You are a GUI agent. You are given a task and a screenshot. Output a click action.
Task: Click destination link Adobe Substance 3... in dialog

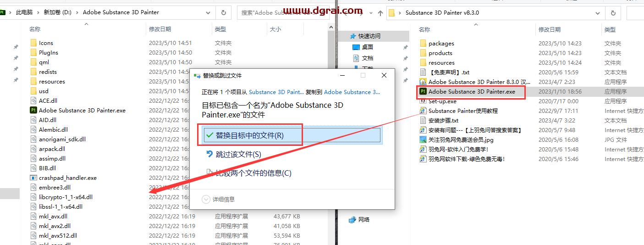[352, 92]
